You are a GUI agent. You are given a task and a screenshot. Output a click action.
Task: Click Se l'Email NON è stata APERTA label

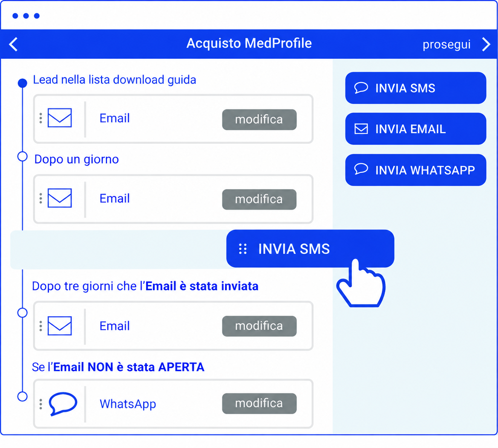118,367
